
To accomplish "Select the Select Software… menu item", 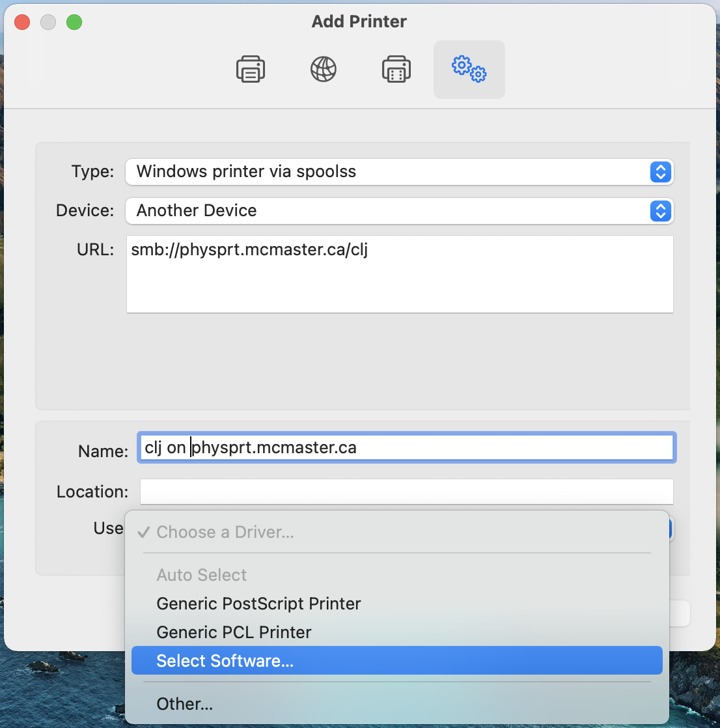I will coord(225,661).
